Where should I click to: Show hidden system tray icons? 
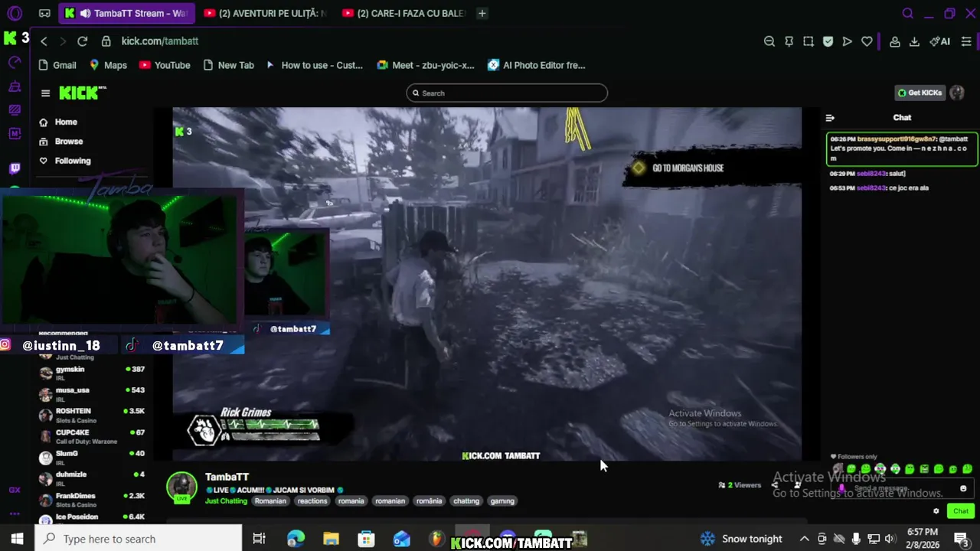point(805,539)
